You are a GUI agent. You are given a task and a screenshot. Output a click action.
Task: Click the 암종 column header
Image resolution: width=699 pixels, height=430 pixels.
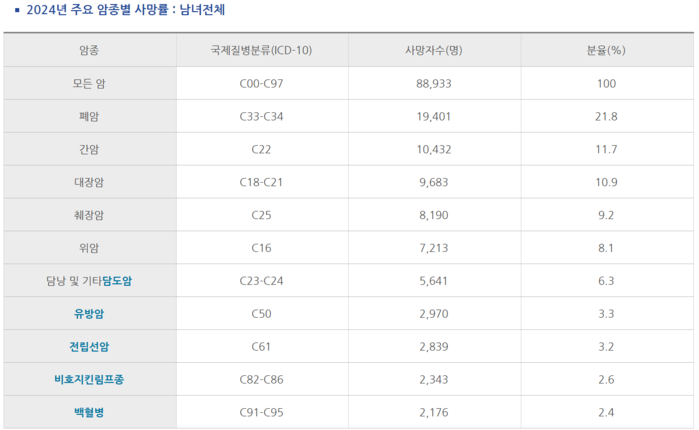(x=89, y=50)
